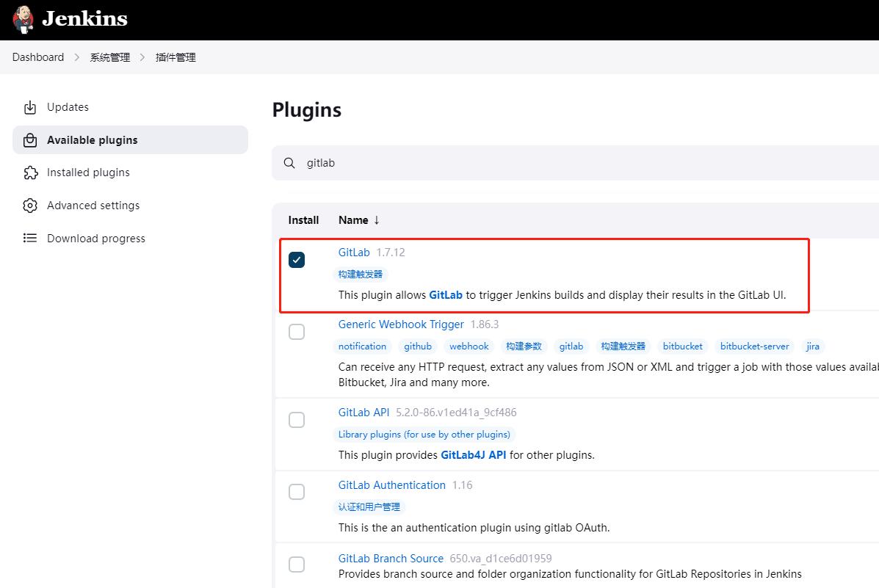Viewport: 879px width, 588px height.
Task: Click 插件管理 in the breadcrumb trail
Action: click(x=175, y=57)
